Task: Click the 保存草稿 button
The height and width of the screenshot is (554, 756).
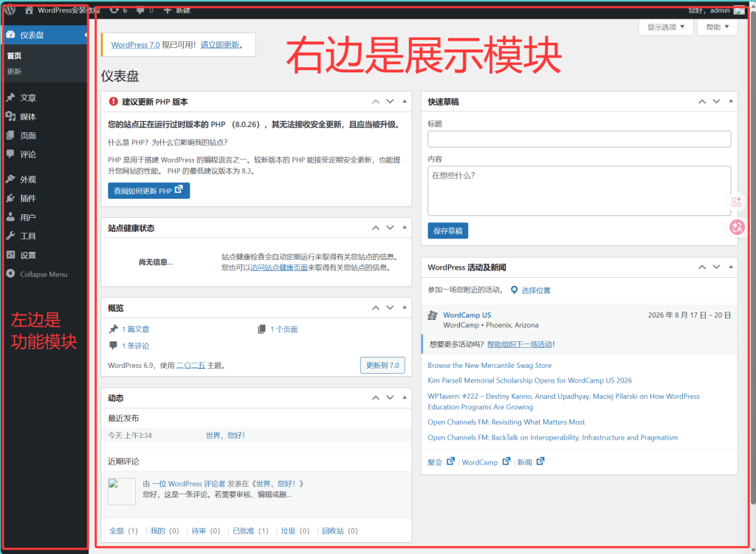Action: point(447,230)
